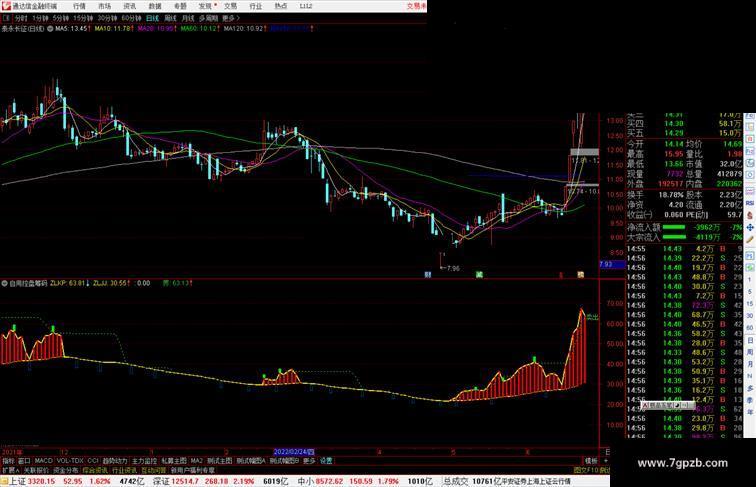Select the 趋势动力 indicator tab
The height and width of the screenshot is (487, 756).
[115, 461]
